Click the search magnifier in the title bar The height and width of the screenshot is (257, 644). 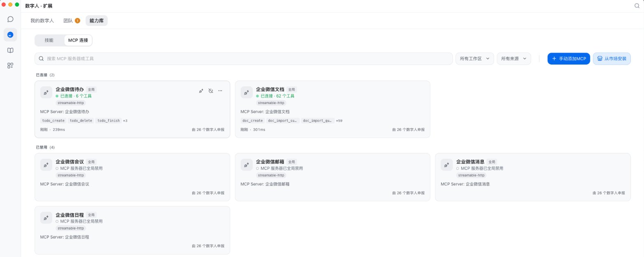pos(637,6)
